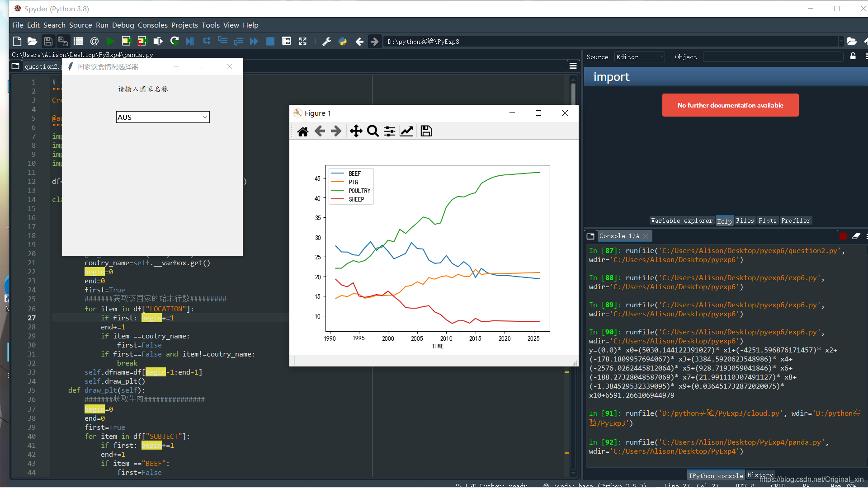The height and width of the screenshot is (488, 868).
Task: Browse editor tabs icon left of question2
Action: coord(15,66)
